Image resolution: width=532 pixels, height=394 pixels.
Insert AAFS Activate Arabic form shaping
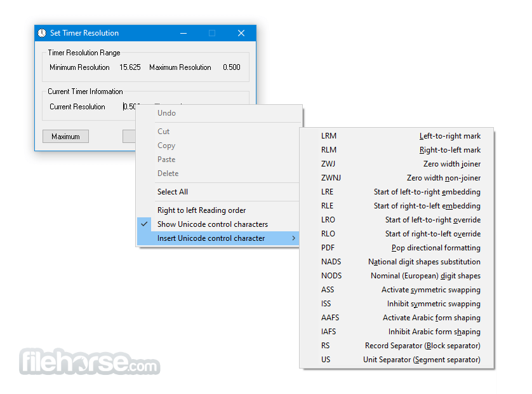(x=396, y=318)
